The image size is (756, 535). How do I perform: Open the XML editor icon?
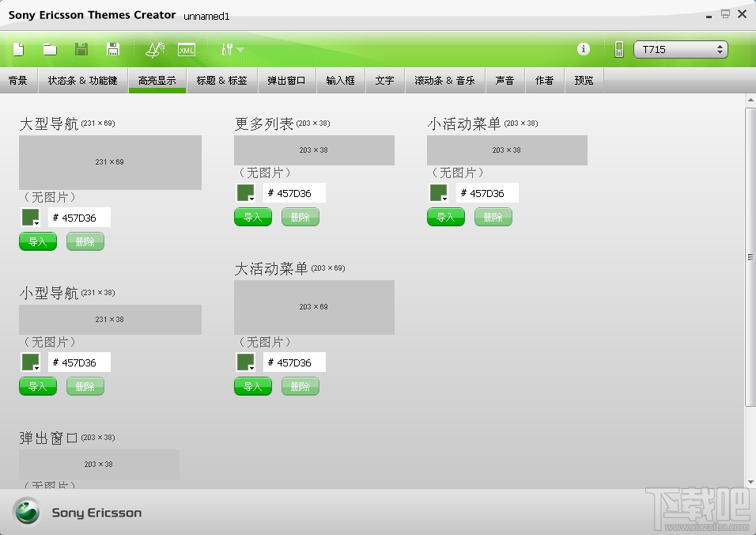coord(187,50)
